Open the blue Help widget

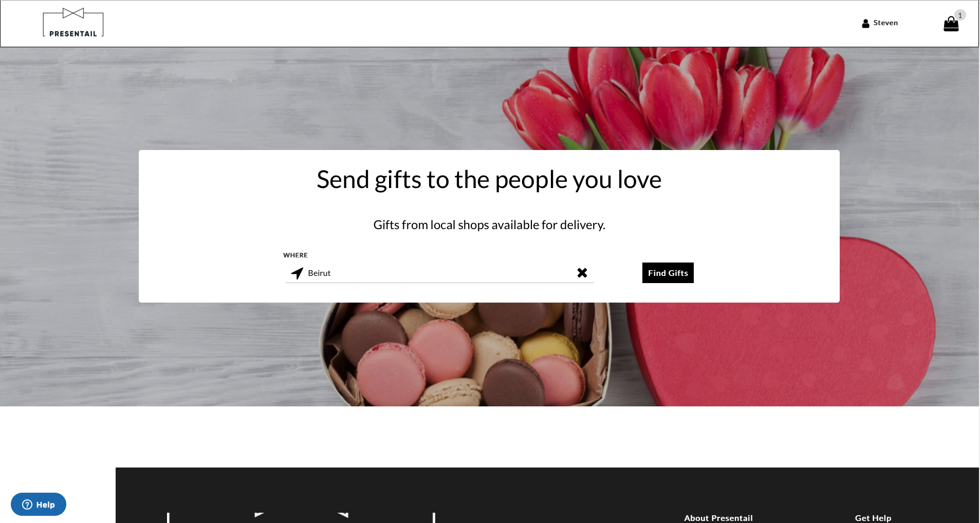point(39,505)
